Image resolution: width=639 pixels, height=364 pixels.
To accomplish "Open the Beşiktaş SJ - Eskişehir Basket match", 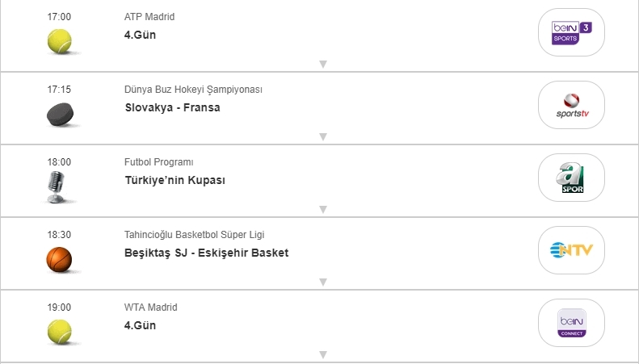I will click(206, 253).
